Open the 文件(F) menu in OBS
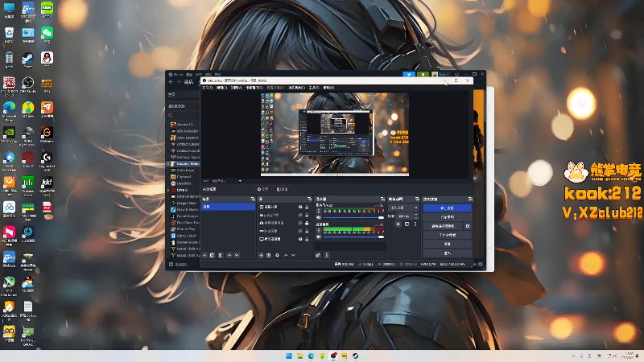 [x=208, y=88]
